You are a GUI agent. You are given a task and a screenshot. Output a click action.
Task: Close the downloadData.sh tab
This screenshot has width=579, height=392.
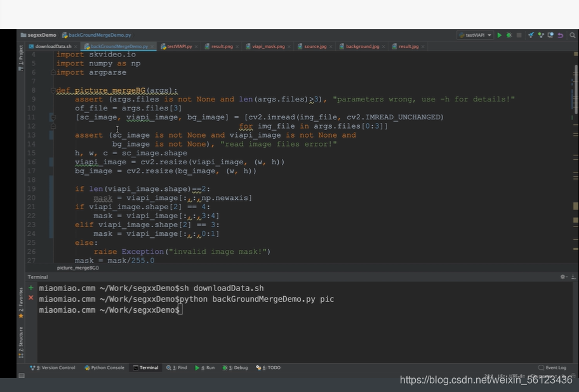point(76,47)
